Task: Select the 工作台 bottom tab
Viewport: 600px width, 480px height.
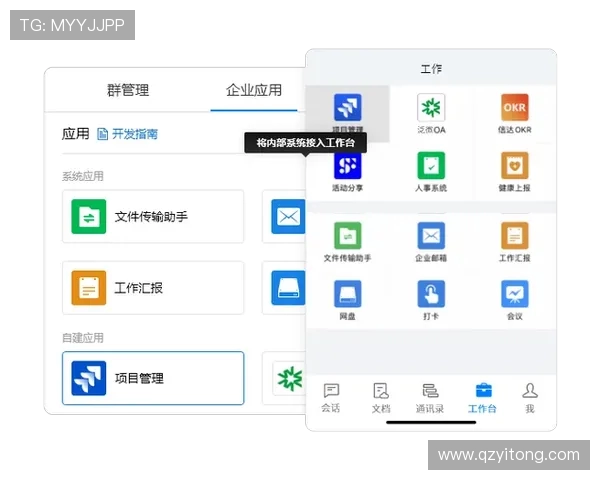Action: pos(482,398)
